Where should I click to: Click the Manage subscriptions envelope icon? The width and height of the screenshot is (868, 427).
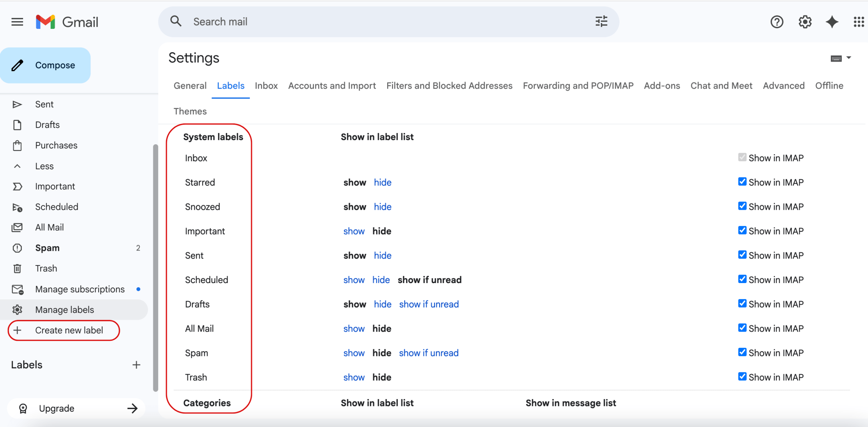click(18, 289)
